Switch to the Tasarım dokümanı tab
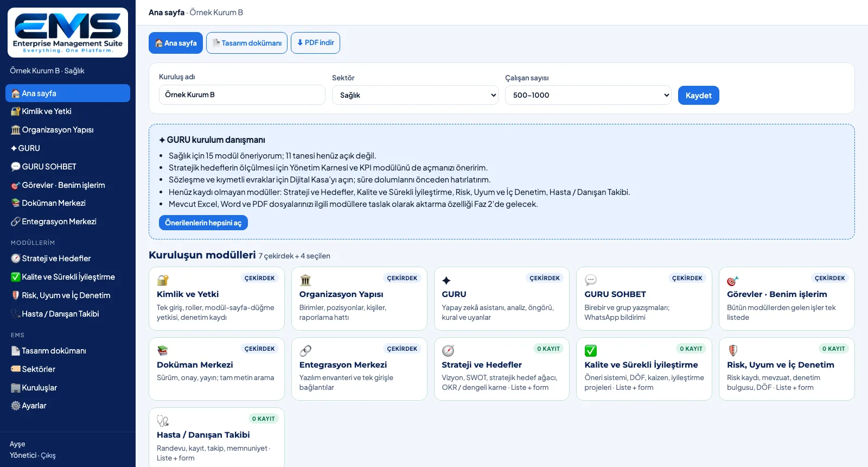The image size is (868, 467). click(247, 43)
